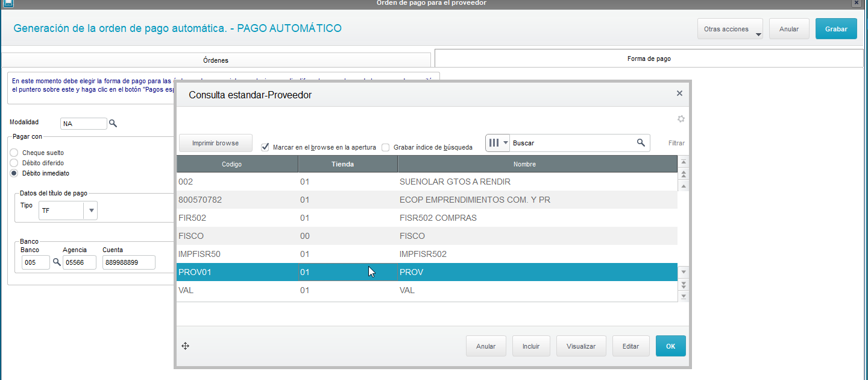The width and height of the screenshot is (868, 380).
Task: Open the dialog settings gear
Action: pyautogui.click(x=681, y=119)
